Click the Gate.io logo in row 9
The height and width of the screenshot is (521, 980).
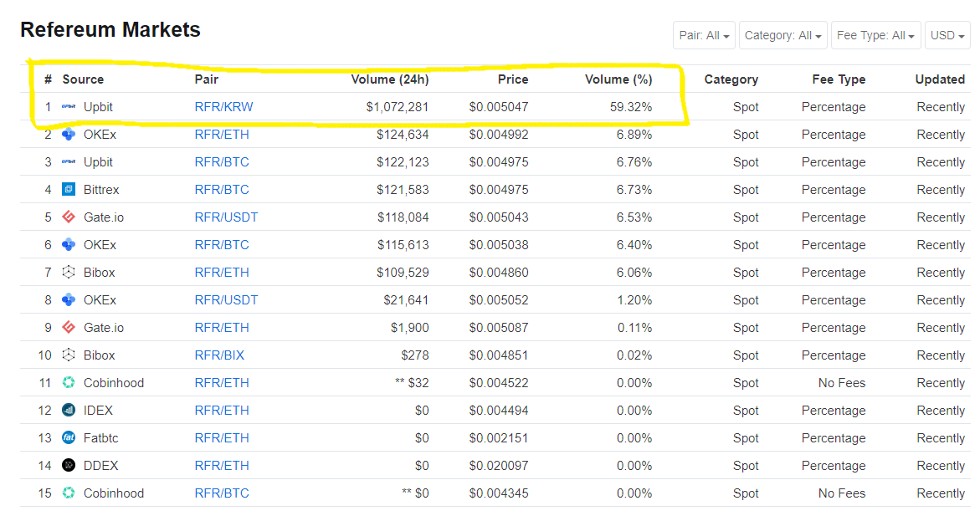coord(69,327)
